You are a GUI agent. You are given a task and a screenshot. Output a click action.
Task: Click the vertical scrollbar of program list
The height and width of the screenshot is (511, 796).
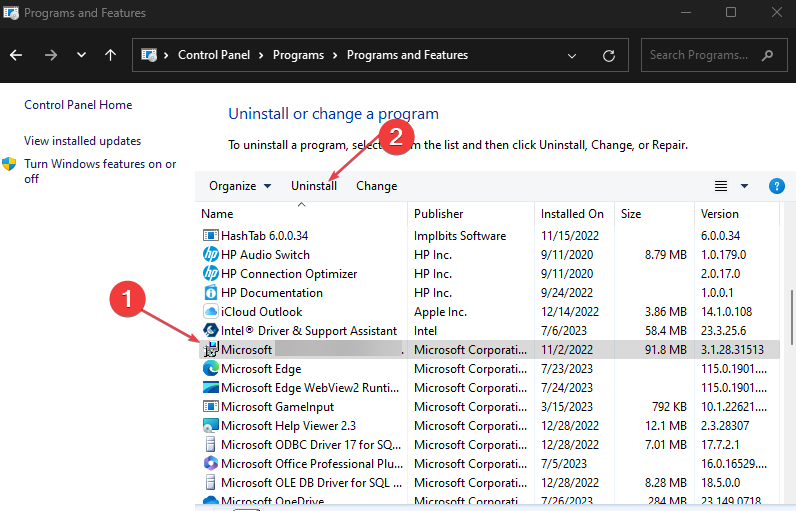click(791, 318)
